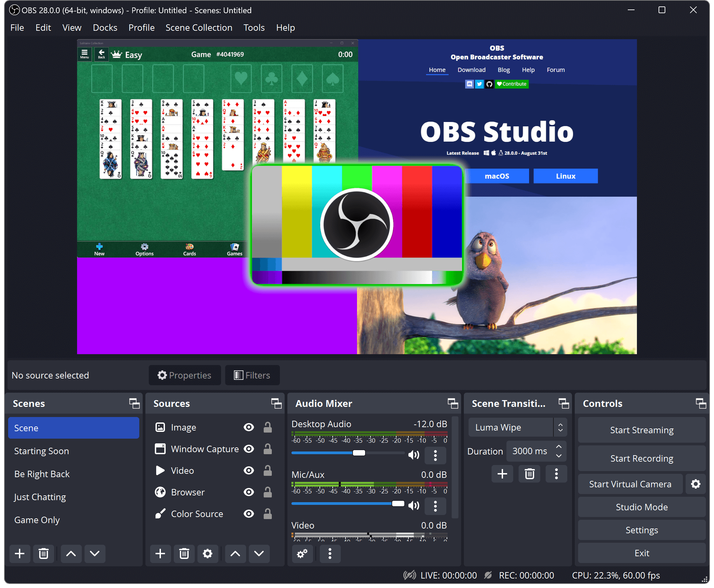Click the Scene Transitions add icon
Viewport: 714px width, 588px height.
502,473
